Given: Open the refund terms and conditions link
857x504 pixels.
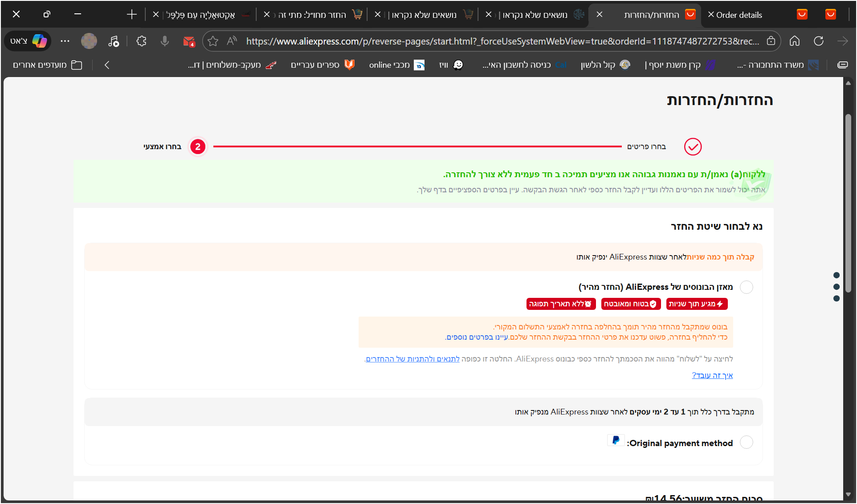Looking at the screenshot, I should [412, 359].
